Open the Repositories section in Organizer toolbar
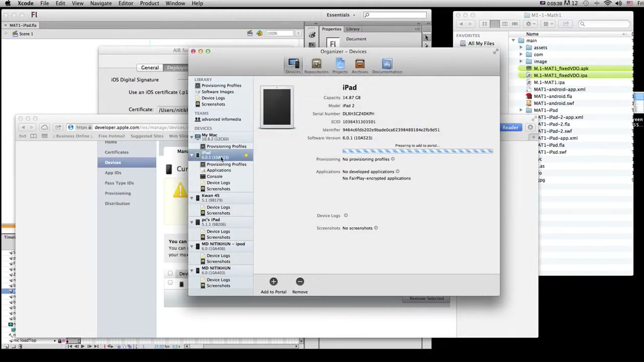The image size is (644, 362). click(316, 66)
